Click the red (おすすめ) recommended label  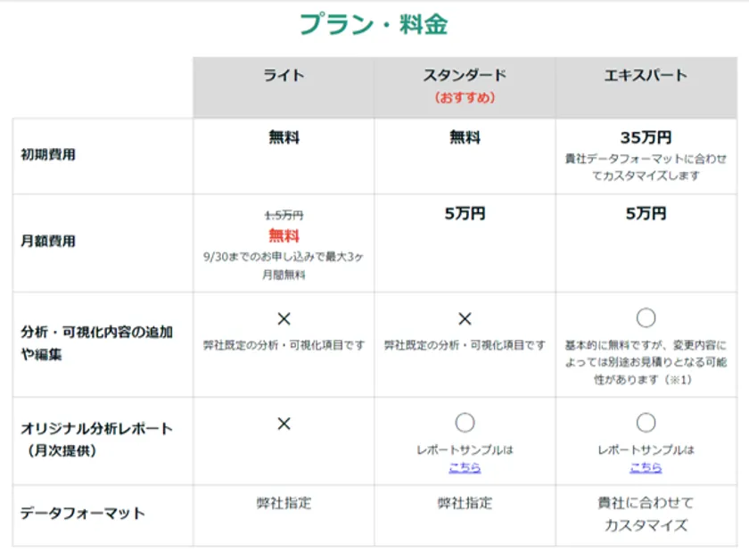coord(465,97)
